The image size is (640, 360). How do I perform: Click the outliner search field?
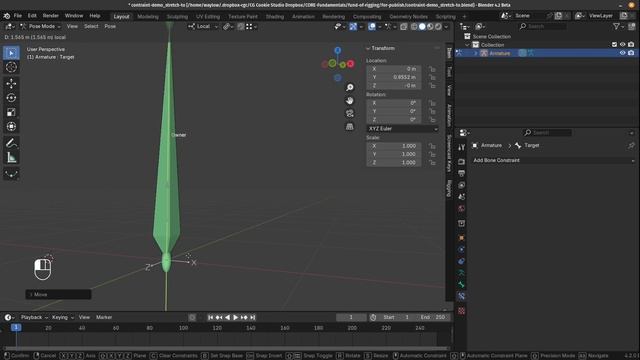point(543,27)
